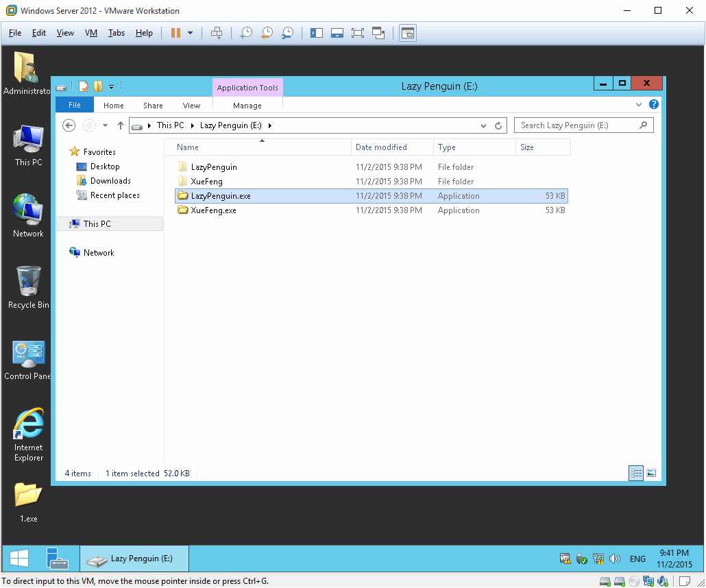Enter VMware full screen mode

(358, 33)
